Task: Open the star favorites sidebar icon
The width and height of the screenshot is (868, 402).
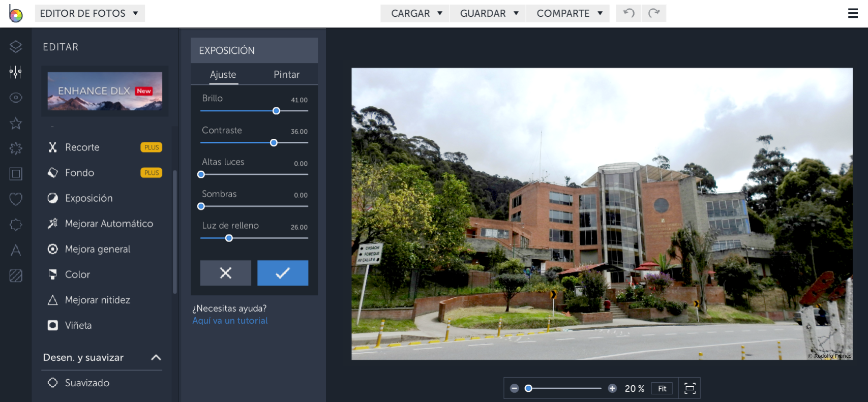Action: pos(16,123)
